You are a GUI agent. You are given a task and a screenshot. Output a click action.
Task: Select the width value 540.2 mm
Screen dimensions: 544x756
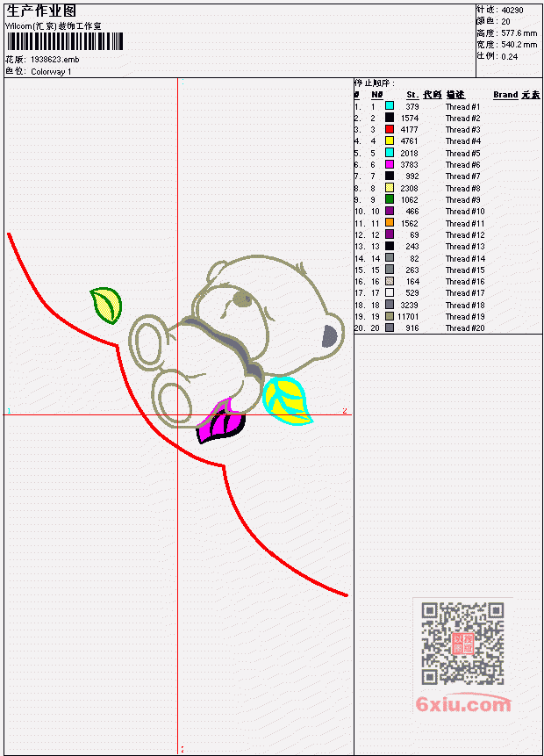pyautogui.click(x=519, y=45)
